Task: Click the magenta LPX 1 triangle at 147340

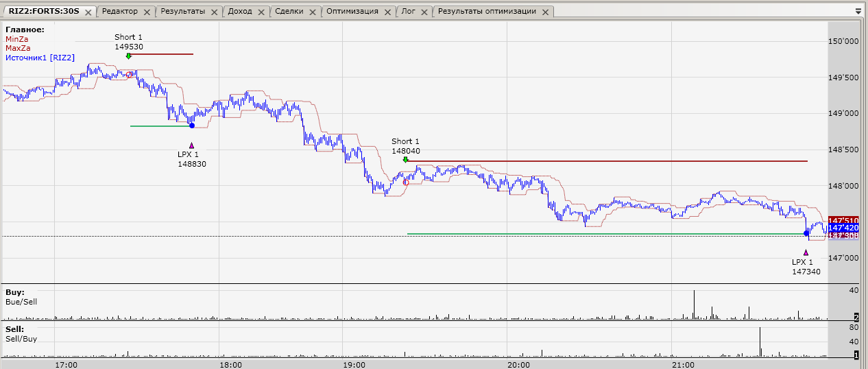Action: 806,252
